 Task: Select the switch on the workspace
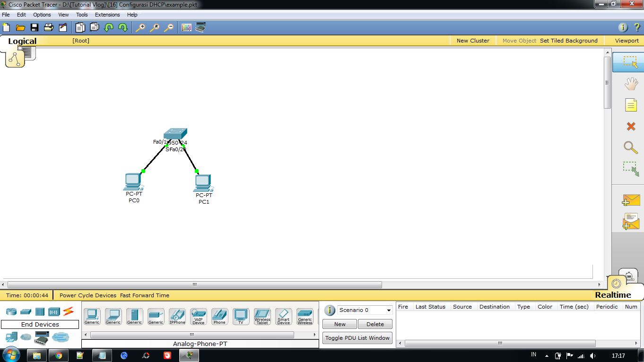[175, 134]
